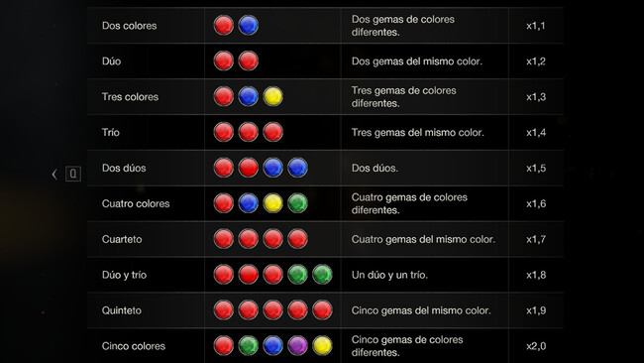
Task: Click the yellow gem in Tres colores row
Action: pos(273,96)
